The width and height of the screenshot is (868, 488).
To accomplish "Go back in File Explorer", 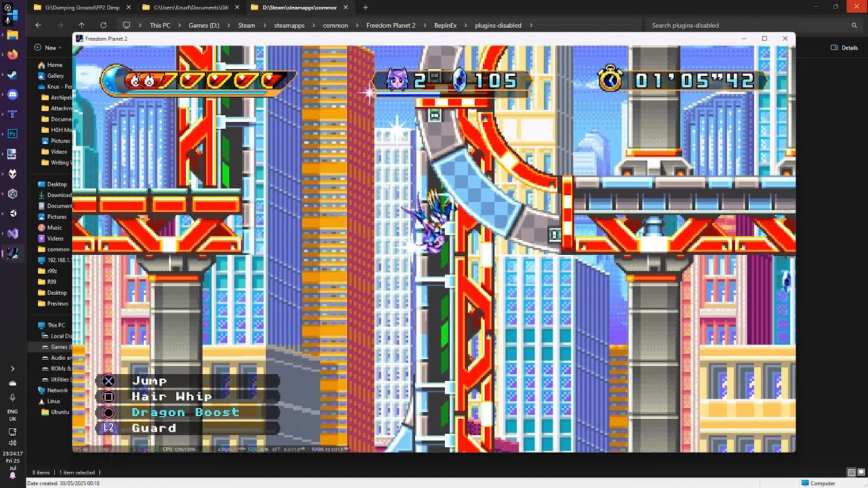I will [39, 25].
